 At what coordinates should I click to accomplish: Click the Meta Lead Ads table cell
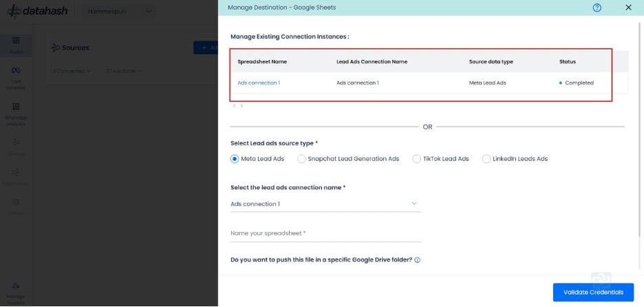[x=488, y=83]
